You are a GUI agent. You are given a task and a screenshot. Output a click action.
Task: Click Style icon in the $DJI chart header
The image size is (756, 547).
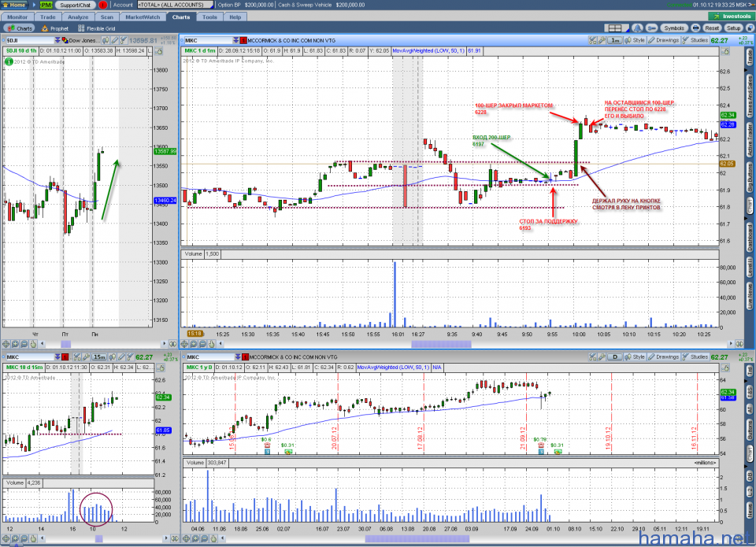point(106,40)
